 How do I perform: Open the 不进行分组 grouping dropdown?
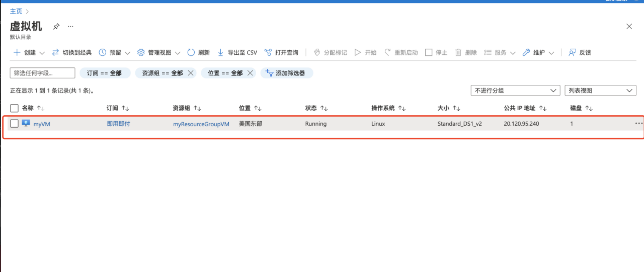tap(515, 90)
